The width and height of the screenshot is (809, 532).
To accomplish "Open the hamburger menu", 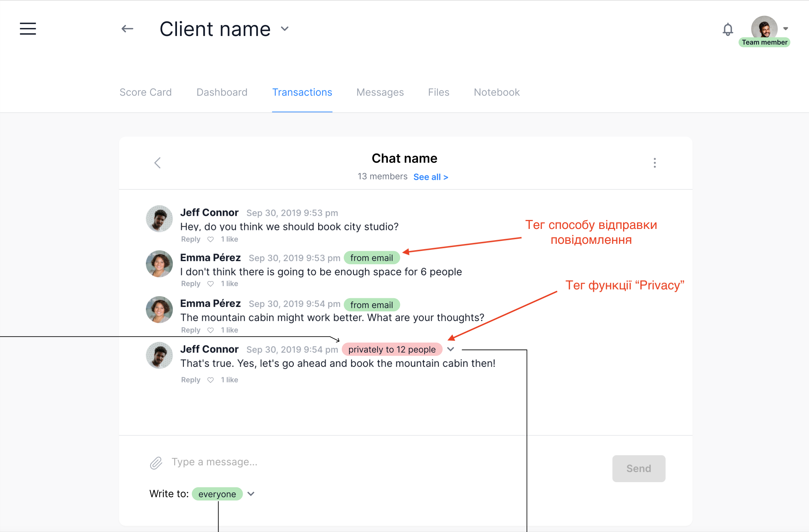I will point(28,29).
